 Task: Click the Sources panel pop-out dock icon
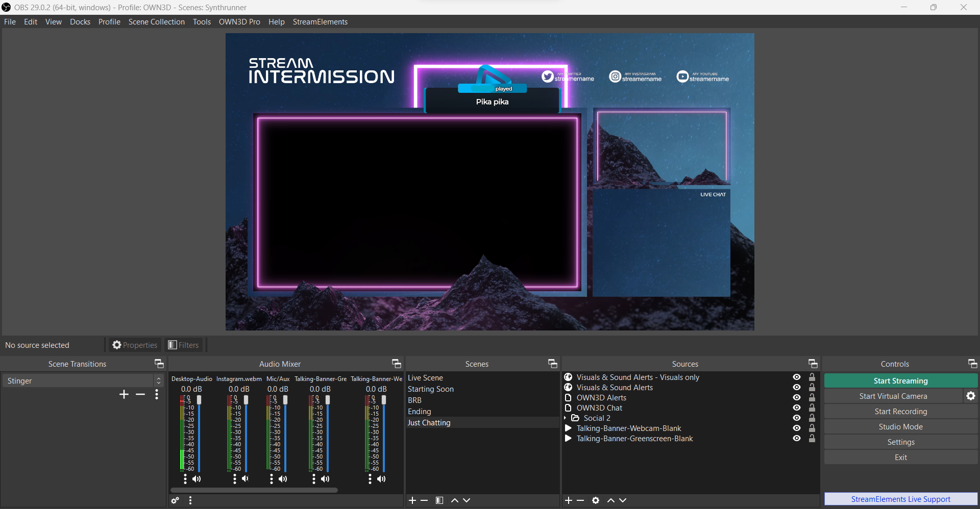813,364
